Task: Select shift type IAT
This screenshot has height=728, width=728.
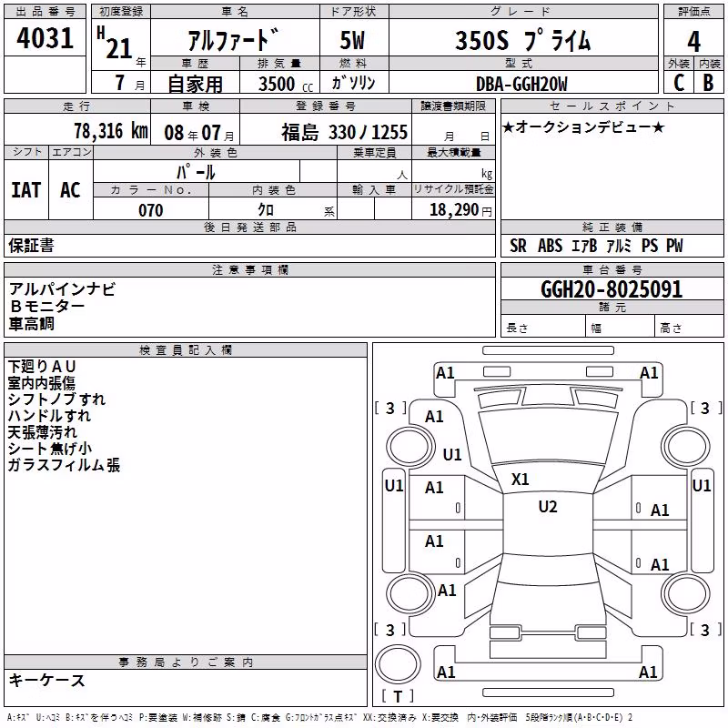Action: point(26,190)
